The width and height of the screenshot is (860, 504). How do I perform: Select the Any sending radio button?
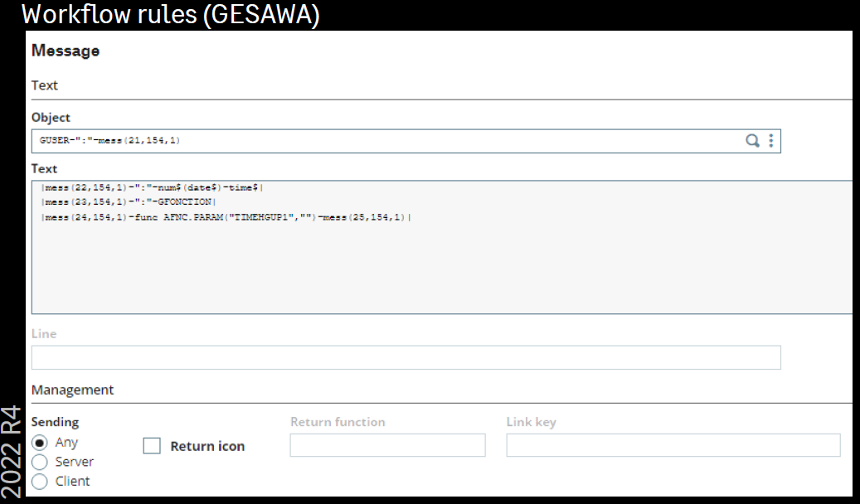pos(39,442)
